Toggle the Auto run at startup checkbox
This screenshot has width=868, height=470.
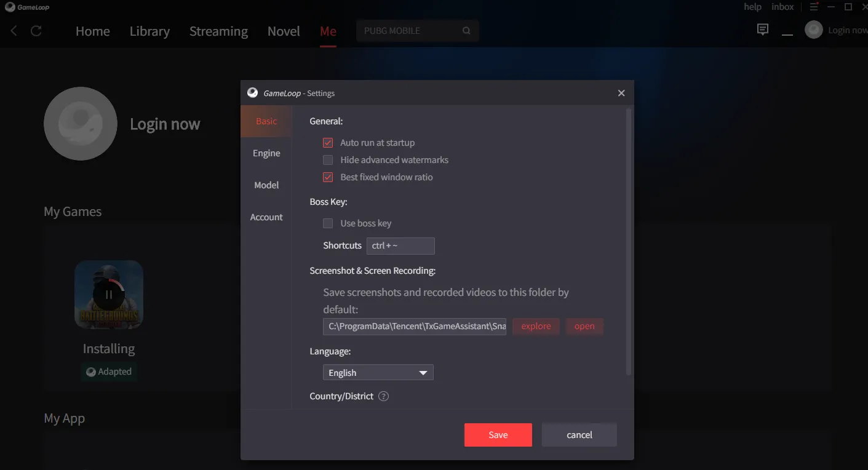[328, 143]
